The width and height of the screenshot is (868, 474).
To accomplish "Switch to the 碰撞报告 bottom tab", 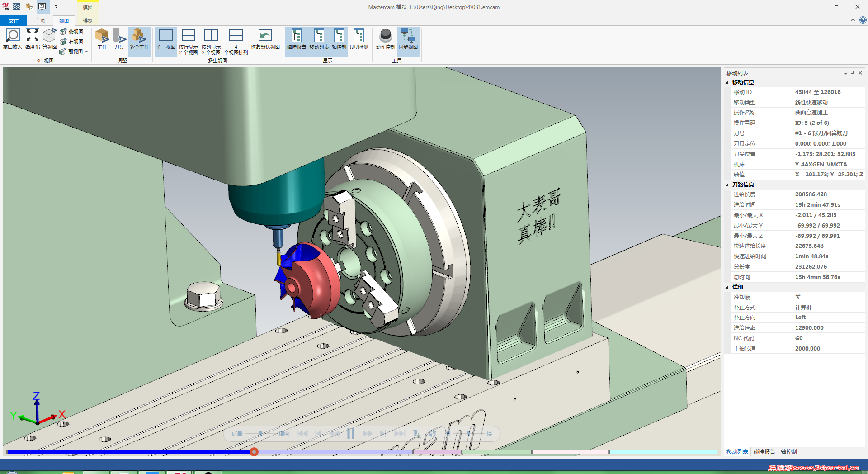I will pos(764,452).
